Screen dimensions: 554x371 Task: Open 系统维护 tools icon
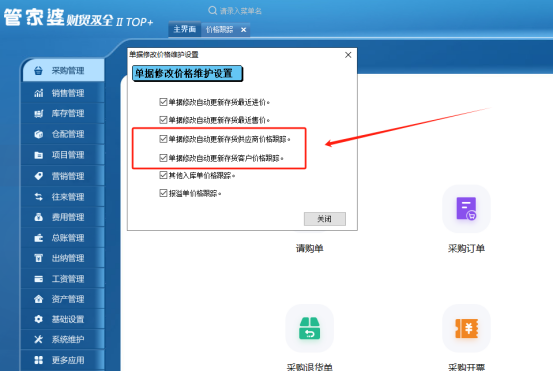tap(39, 340)
